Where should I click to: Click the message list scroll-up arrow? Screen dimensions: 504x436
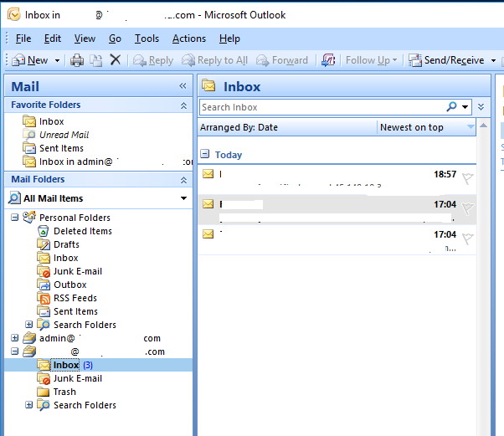coord(483,126)
